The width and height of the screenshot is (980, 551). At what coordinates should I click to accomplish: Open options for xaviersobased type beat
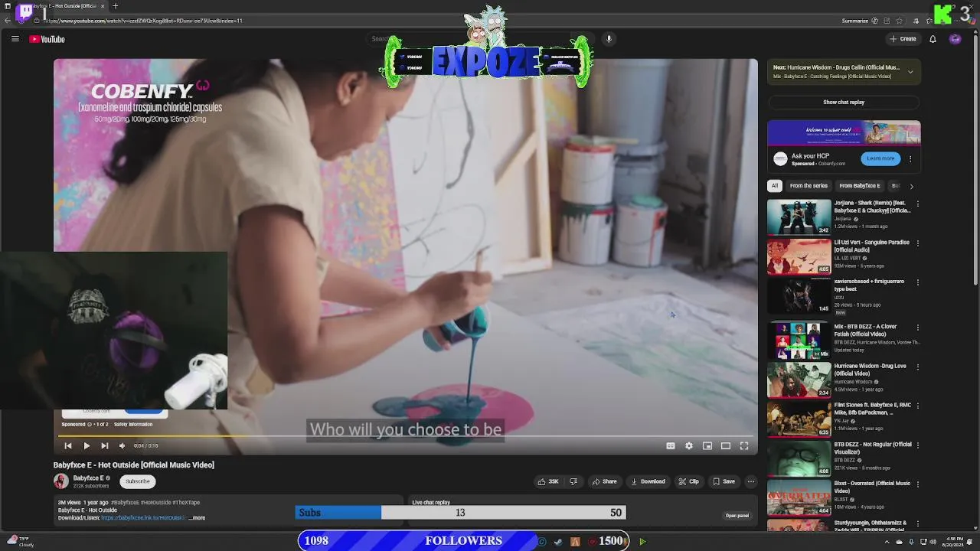click(x=918, y=282)
